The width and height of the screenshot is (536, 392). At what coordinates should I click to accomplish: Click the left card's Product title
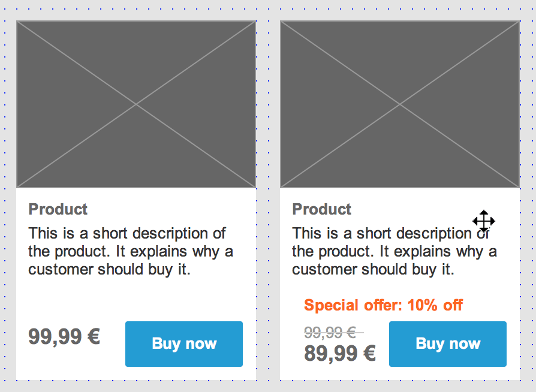58,209
